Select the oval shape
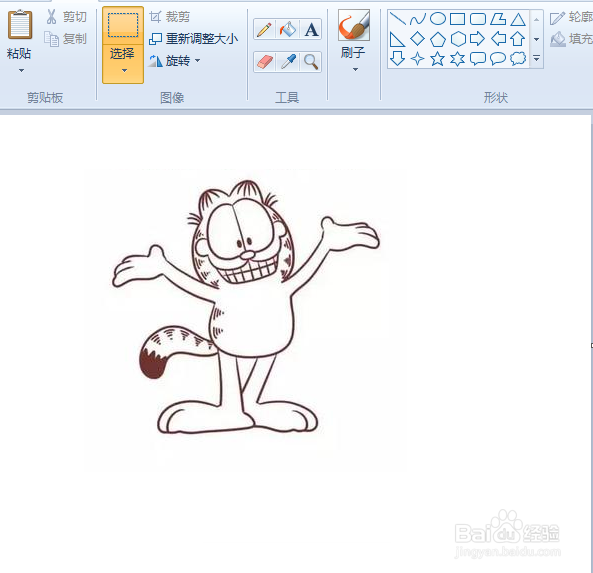The image size is (593, 573). pos(438,19)
